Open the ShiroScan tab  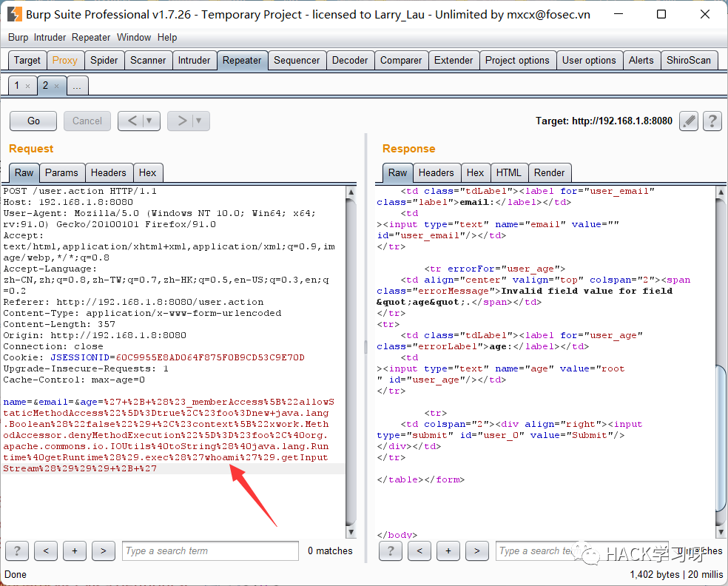[x=689, y=61]
